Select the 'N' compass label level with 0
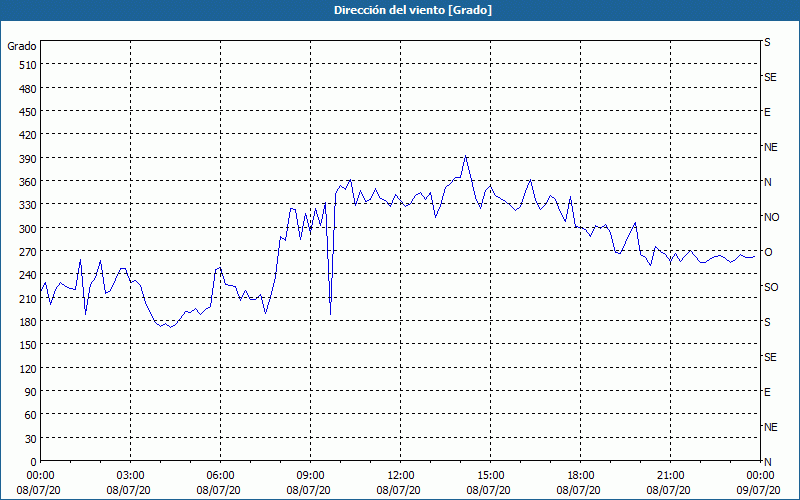Screen dimensions: 800x500 point(767,462)
